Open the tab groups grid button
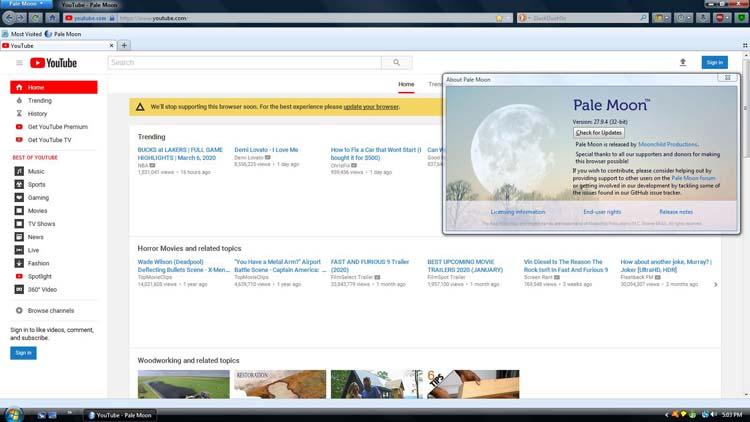 (x=745, y=45)
